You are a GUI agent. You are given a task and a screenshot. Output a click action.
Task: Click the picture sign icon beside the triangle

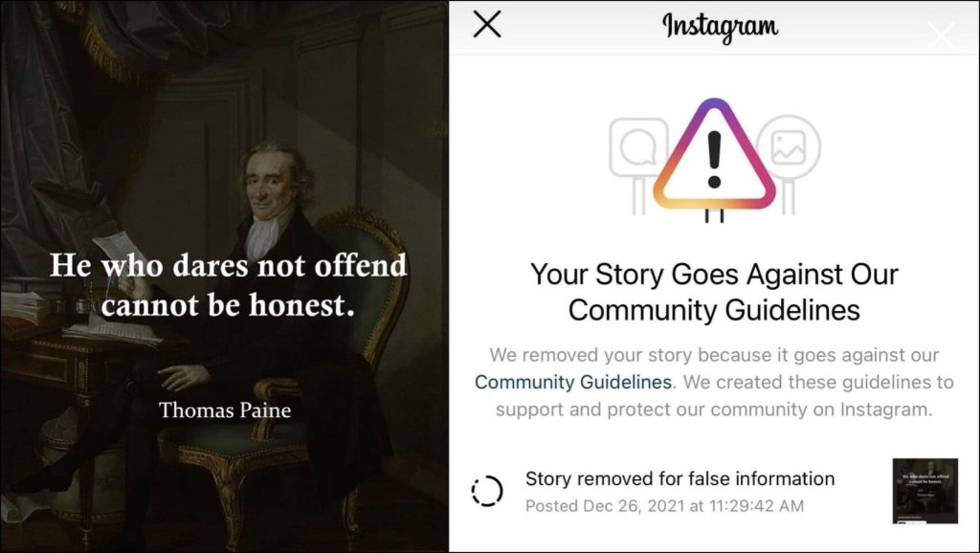click(790, 146)
